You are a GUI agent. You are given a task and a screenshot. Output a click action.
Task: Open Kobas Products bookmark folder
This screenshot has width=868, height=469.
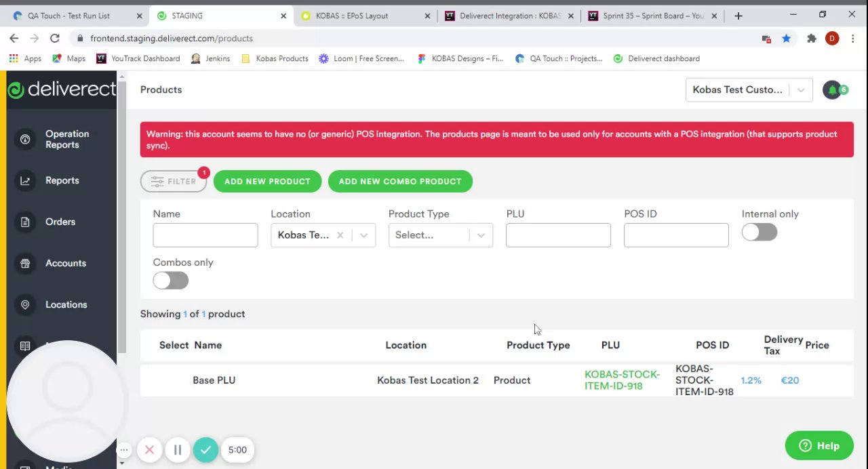tap(275, 58)
